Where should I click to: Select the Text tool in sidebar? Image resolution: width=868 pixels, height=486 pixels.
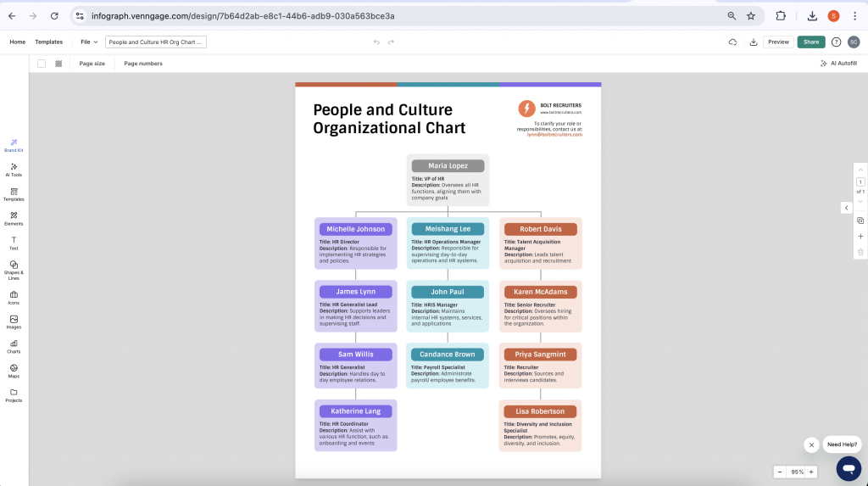click(14, 243)
